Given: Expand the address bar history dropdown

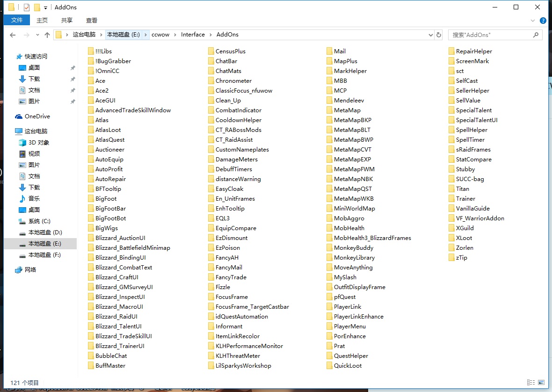Looking at the screenshot, I should 430,35.
